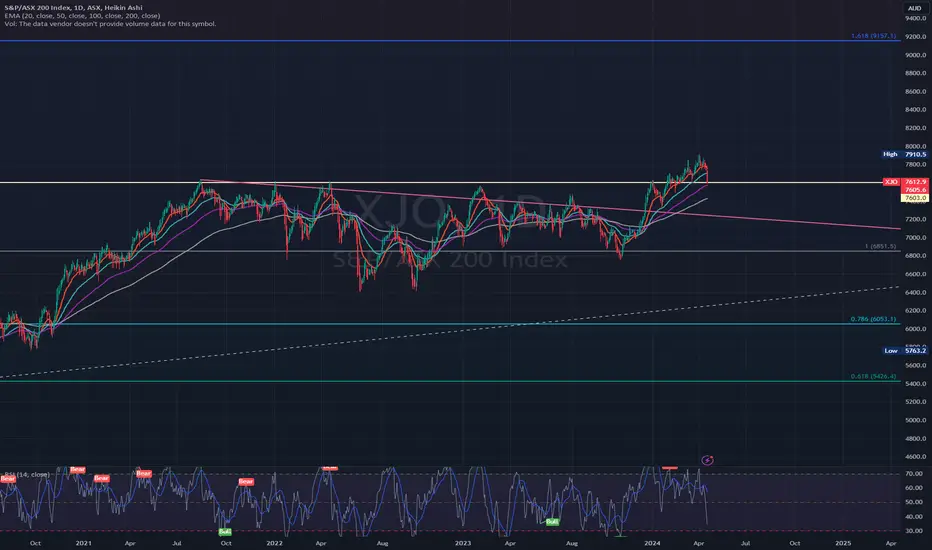Click the 4600.0 price scale value
The image size is (932, 550).
(x=915, y=457)
